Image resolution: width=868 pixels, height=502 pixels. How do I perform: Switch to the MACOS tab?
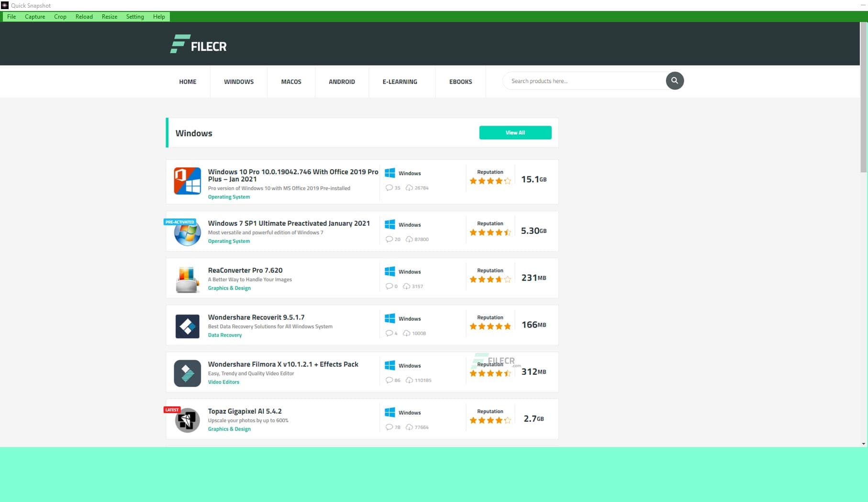coord(290,82)
